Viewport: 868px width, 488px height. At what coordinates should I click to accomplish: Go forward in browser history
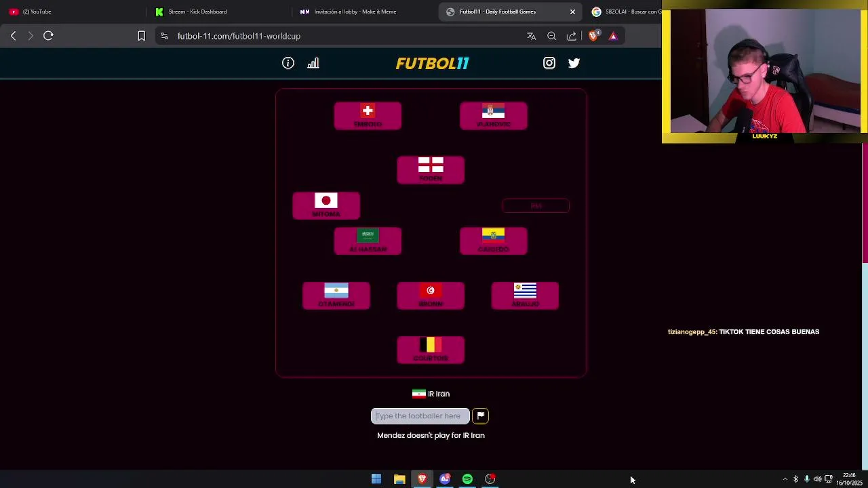(31, 36)
